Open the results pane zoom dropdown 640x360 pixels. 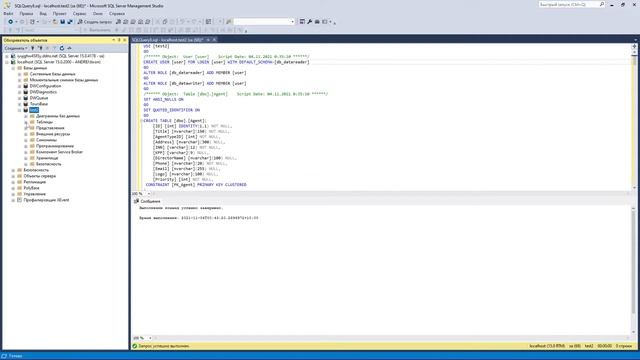click(x=150, y=338)
